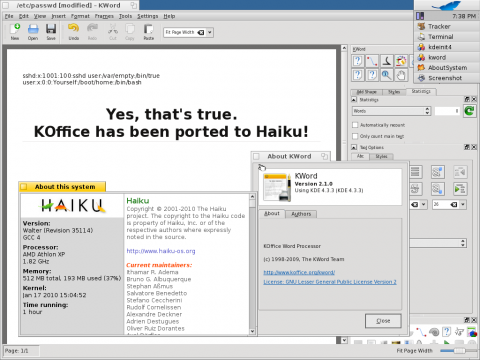Click the formula shape icon in bottom panel
This screenshot has height=360, width=480.
pos(459,332)
